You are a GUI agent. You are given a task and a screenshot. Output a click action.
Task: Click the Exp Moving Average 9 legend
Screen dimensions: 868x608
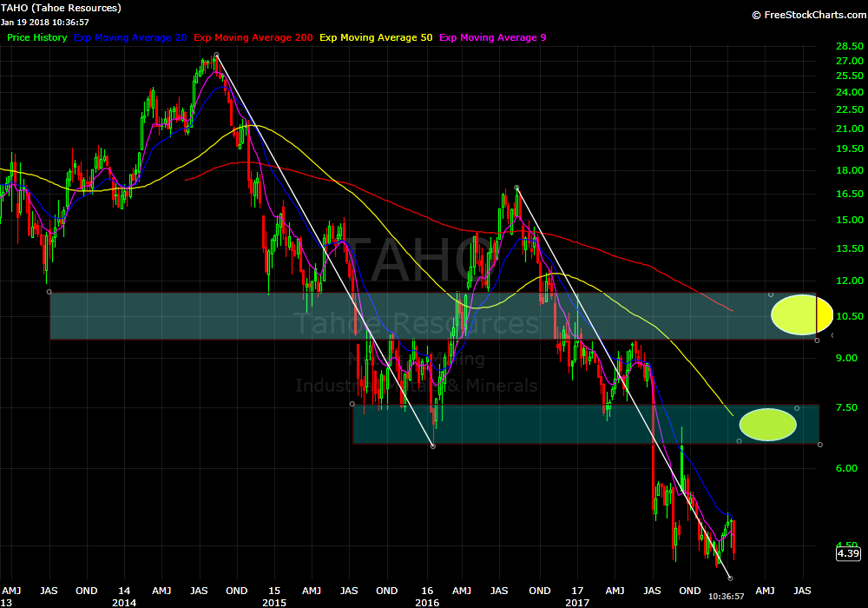493,37
